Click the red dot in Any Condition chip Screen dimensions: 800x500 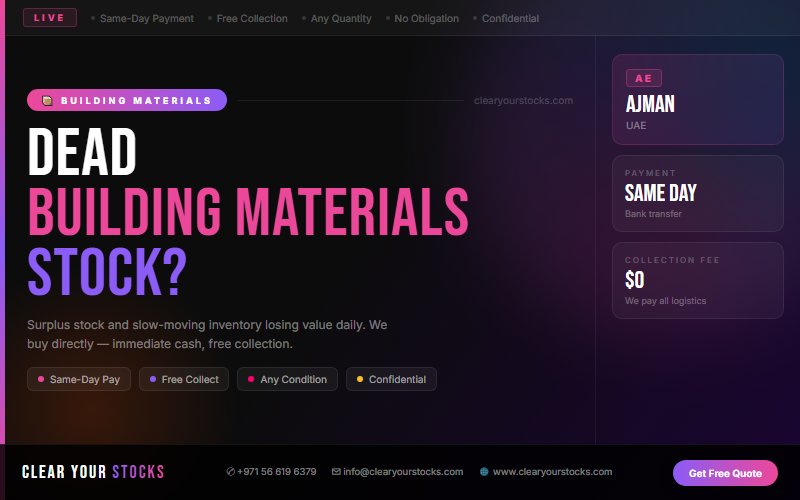pos(251,379)
